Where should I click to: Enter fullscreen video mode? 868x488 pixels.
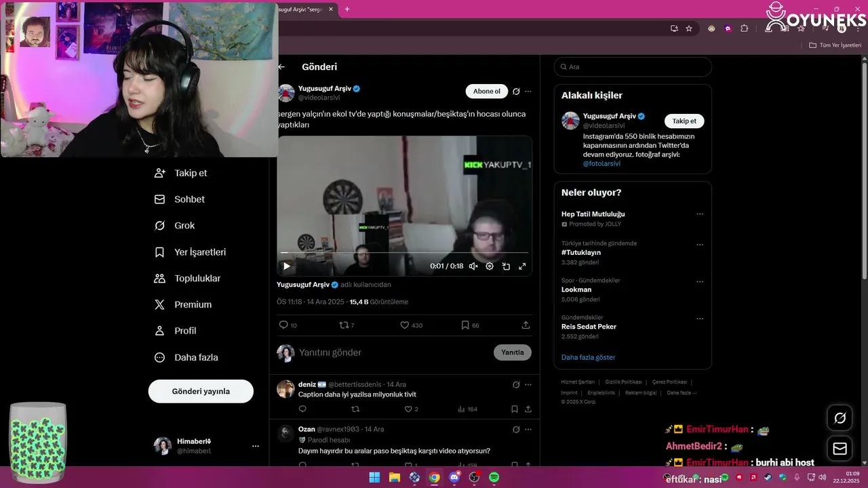pos(522,266)
